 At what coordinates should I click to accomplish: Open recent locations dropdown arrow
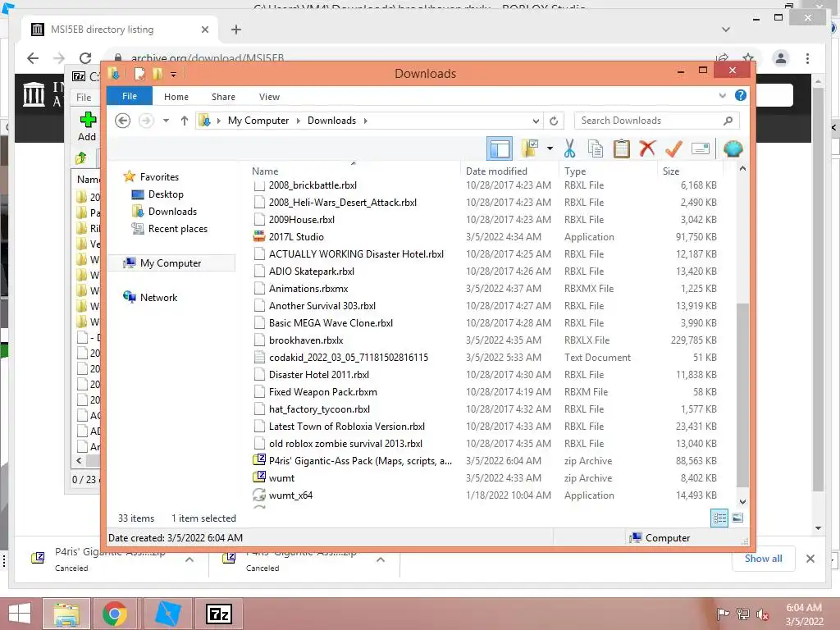(166, 121)
